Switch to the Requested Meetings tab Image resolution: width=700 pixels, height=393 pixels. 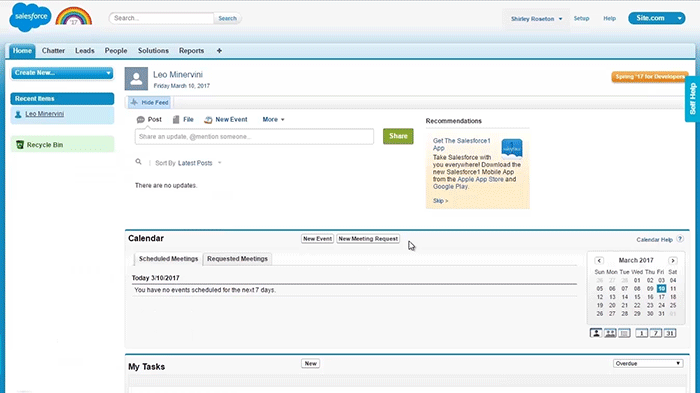(237, 259)
